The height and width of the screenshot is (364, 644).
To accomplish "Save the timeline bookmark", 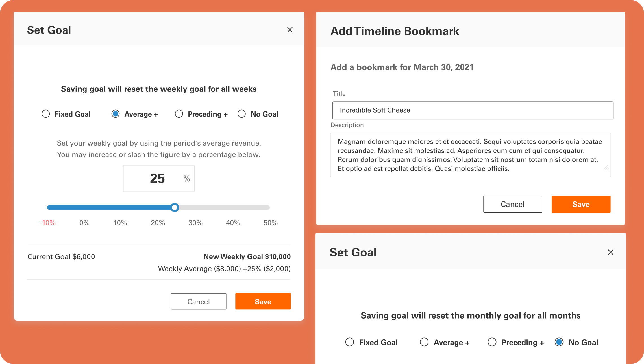I will point(581,204).
